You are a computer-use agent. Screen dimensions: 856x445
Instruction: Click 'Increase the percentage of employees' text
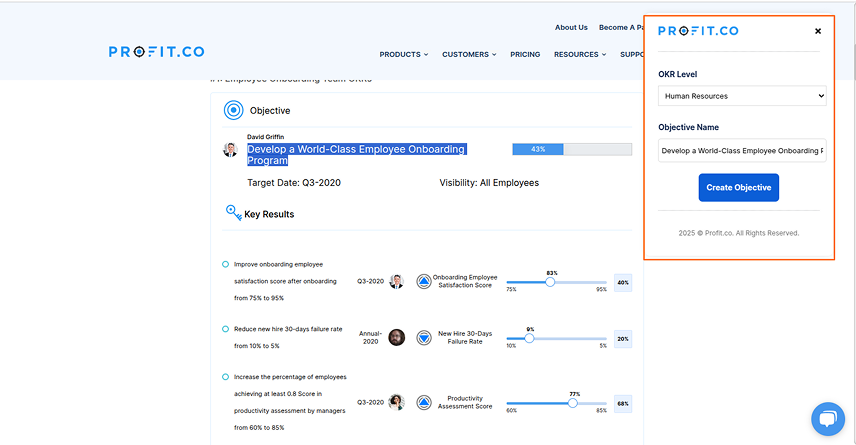[290, 377]
